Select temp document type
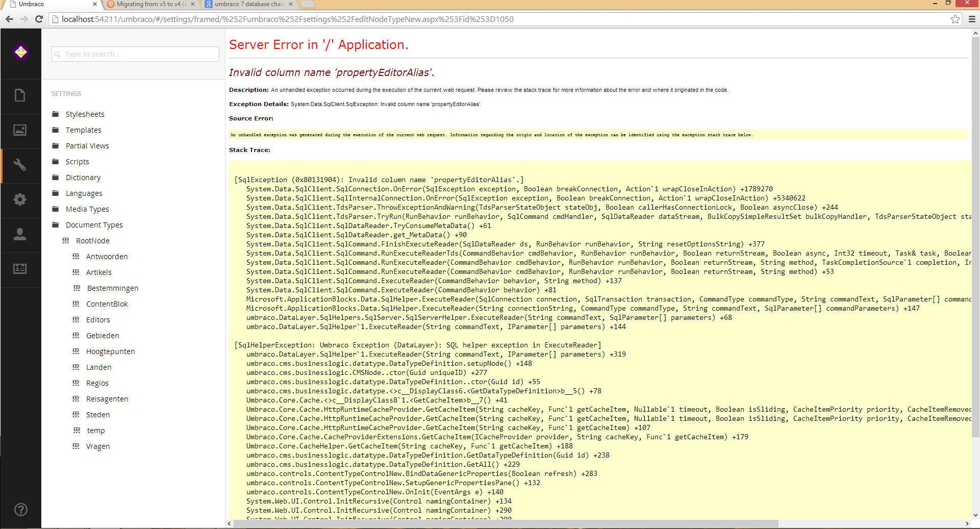The image size is (980, 529). [96, 431]
